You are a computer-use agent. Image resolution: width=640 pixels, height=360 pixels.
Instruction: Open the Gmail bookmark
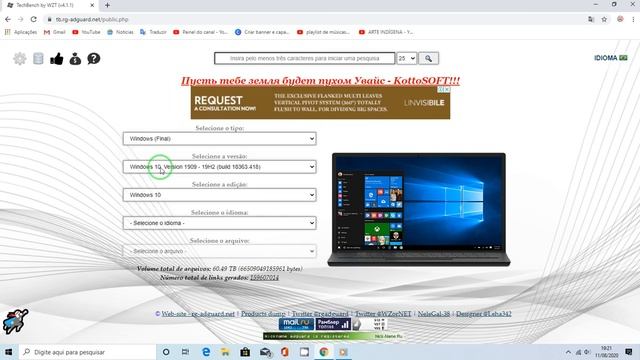55,32
